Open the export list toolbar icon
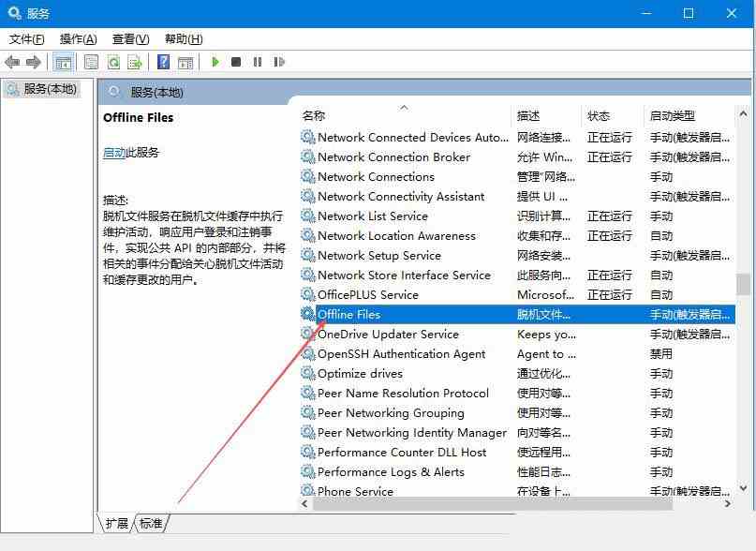Image resolution: width=756 pixels, height=551 pixels. (136, 62)
